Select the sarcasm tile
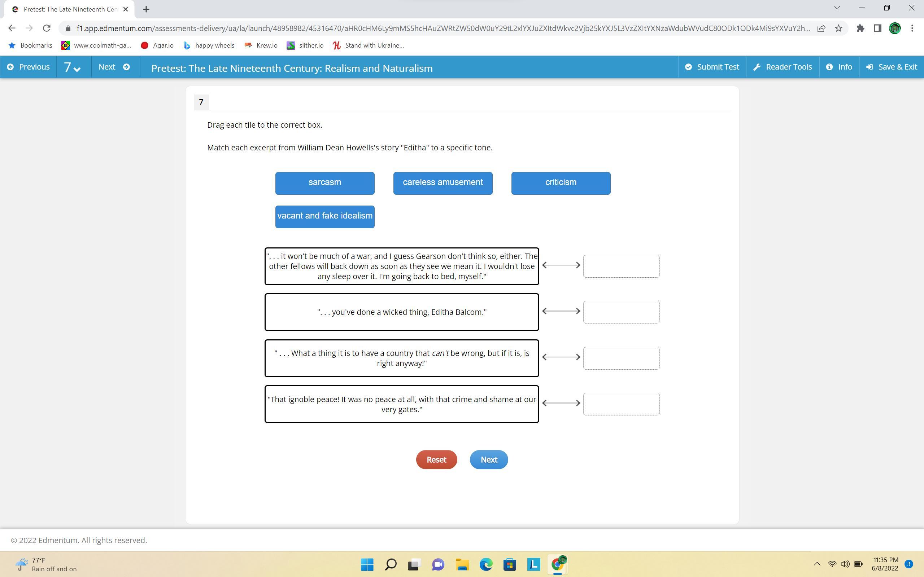This screenshot has height=577, width=924. 324,183
